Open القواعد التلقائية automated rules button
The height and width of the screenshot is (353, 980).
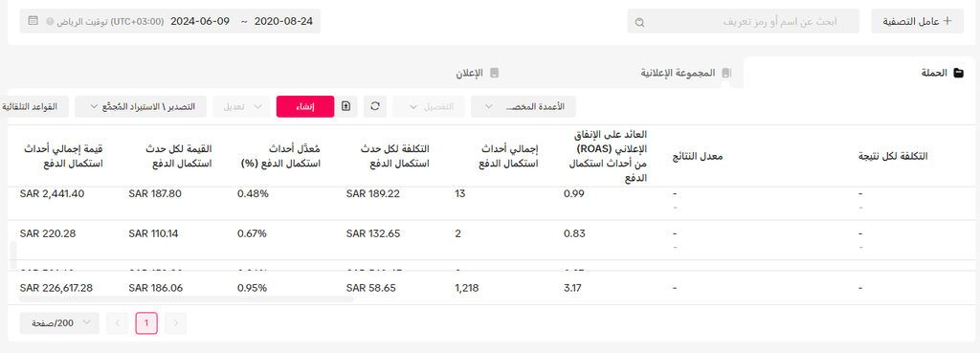pyautogui.click(x=33, y=106)
